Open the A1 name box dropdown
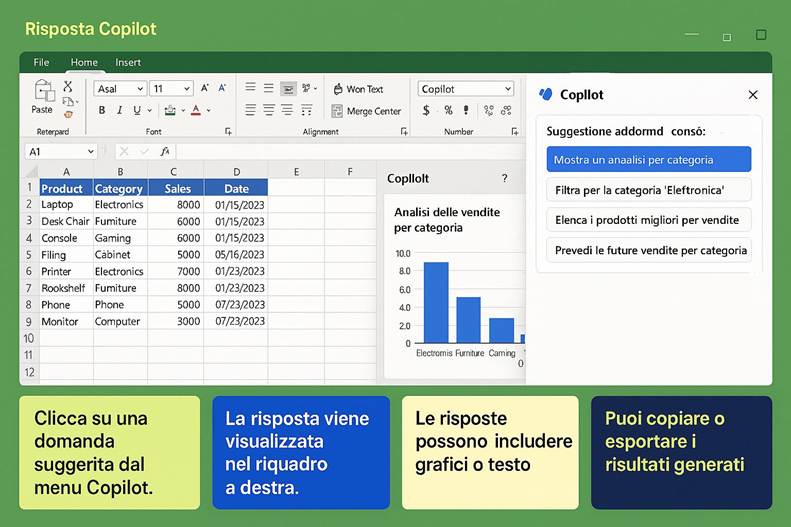This screenshot has width=791, height=527. [x=90, y=151]
